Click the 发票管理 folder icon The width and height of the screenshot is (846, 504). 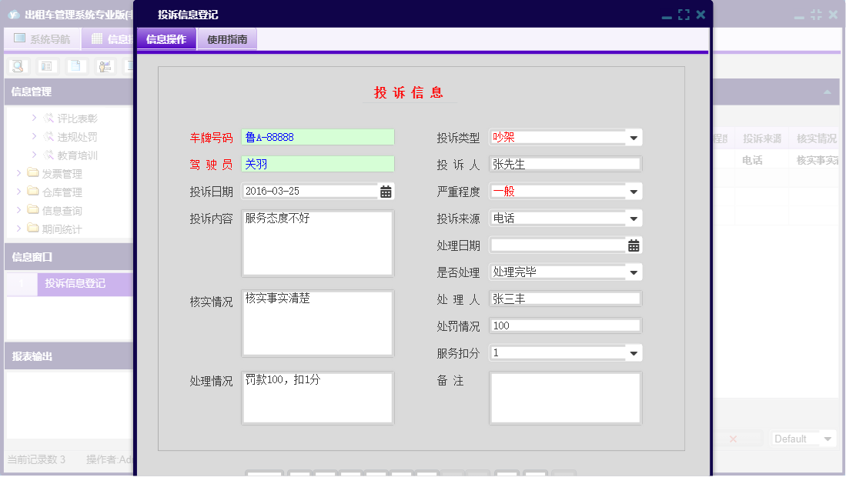coord(32,172)
